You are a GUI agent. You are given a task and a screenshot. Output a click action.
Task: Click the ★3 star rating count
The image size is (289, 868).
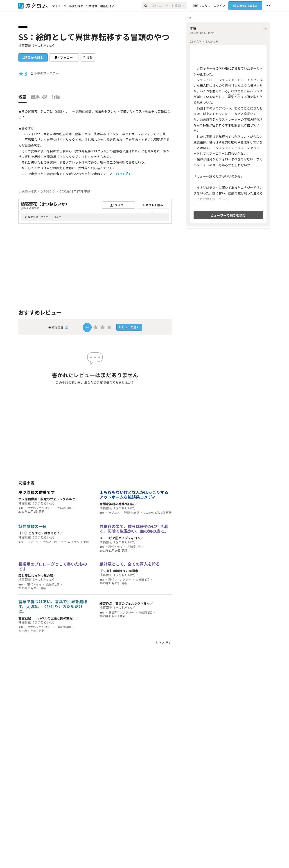23,74
